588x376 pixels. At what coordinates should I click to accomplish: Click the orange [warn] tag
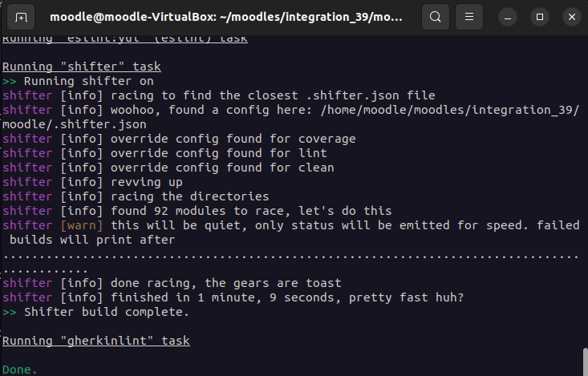[81, 225]
